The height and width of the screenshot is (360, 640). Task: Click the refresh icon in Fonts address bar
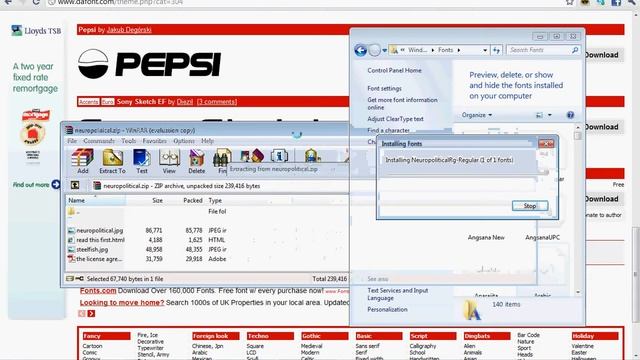point(496,50)
